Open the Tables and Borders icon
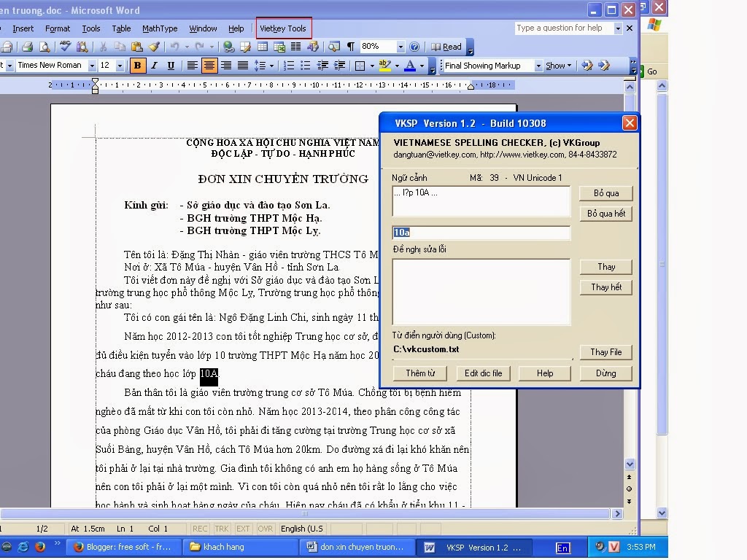The width and height of the screenshot is (747, 560). [245, 47]
